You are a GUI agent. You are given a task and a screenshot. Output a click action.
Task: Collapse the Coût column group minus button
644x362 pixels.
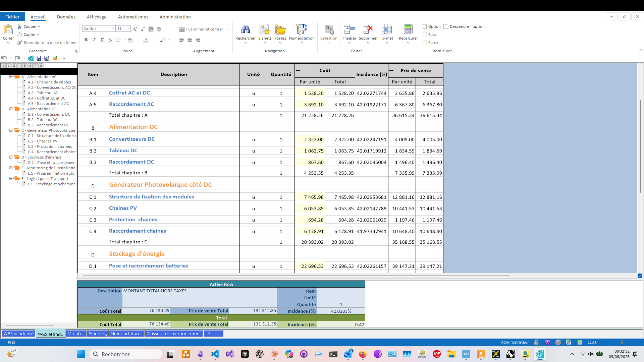point(298,71)
